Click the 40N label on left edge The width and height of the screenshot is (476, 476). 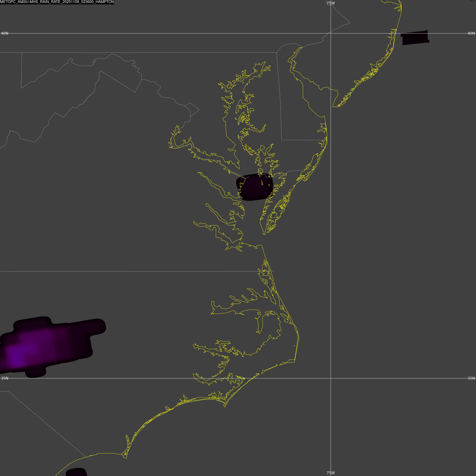(x=5, y=33)
